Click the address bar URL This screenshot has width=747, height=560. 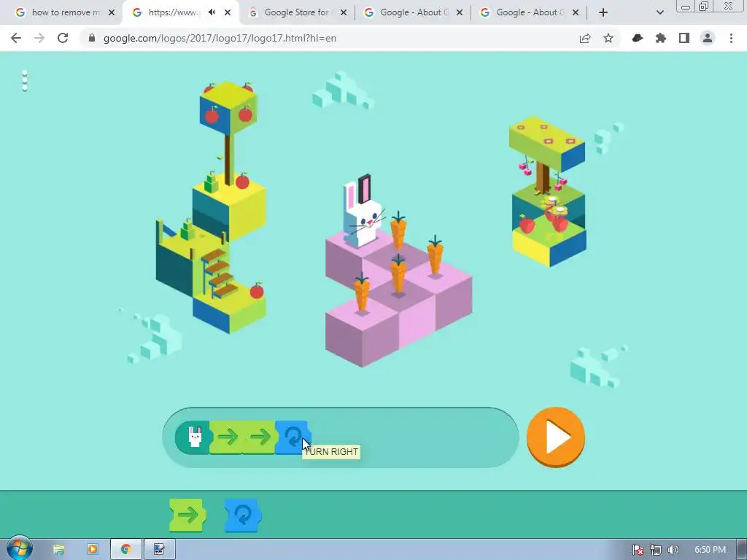(x=220, y=38)
